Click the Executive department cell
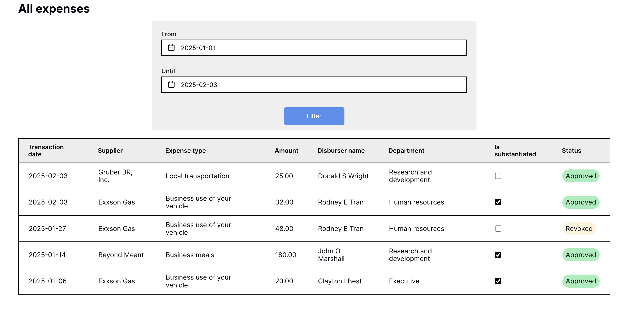The image size is (644, 327). 404,281
